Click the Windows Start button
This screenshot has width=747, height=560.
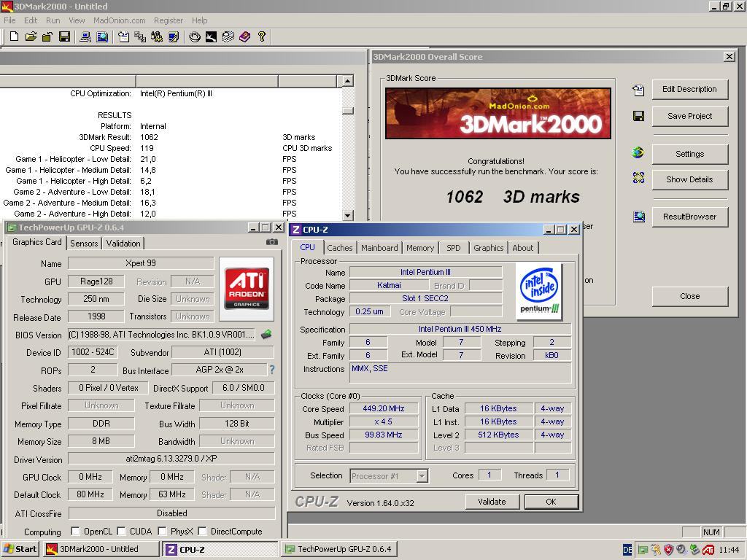click(20, 549)
